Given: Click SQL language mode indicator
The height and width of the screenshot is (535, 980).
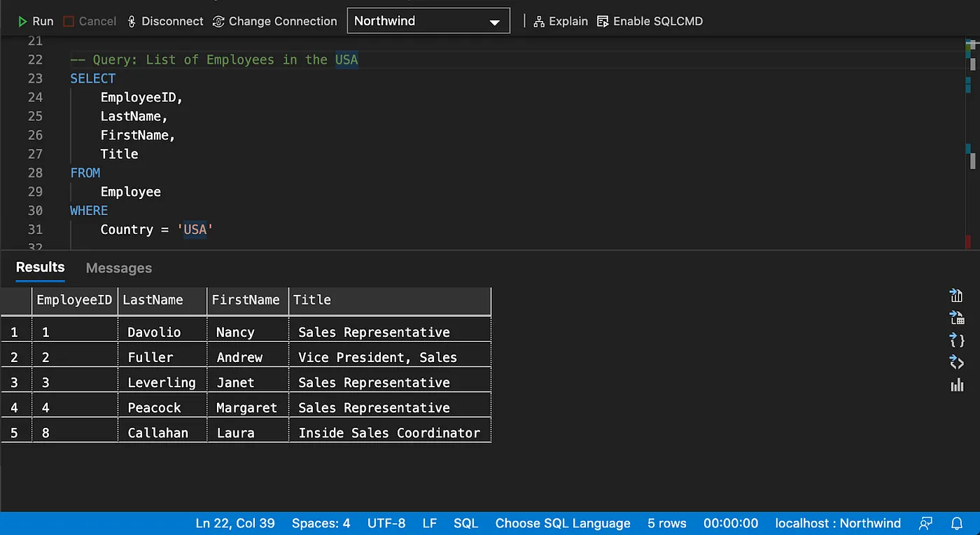Looking at the screenshot, I should (465, 523).
